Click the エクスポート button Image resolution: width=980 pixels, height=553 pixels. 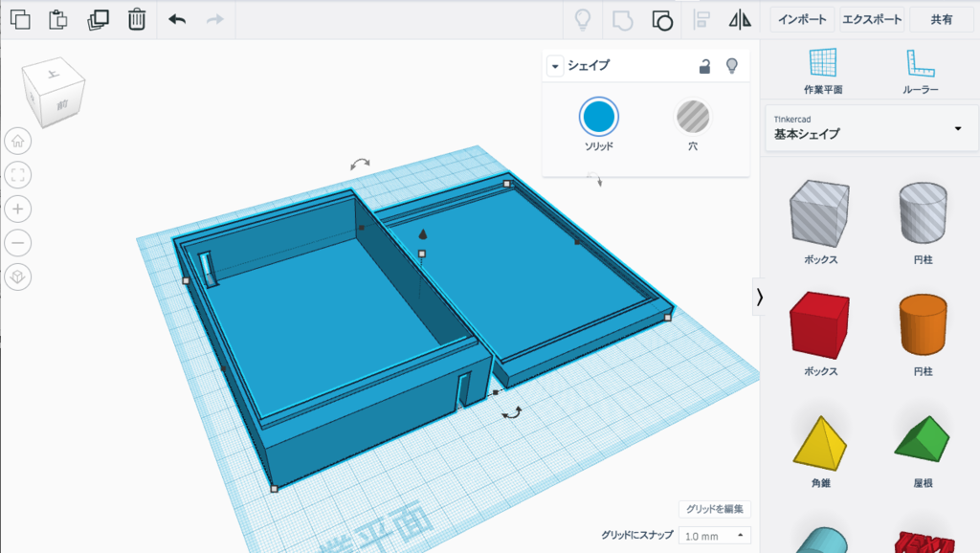coord(872,19)
